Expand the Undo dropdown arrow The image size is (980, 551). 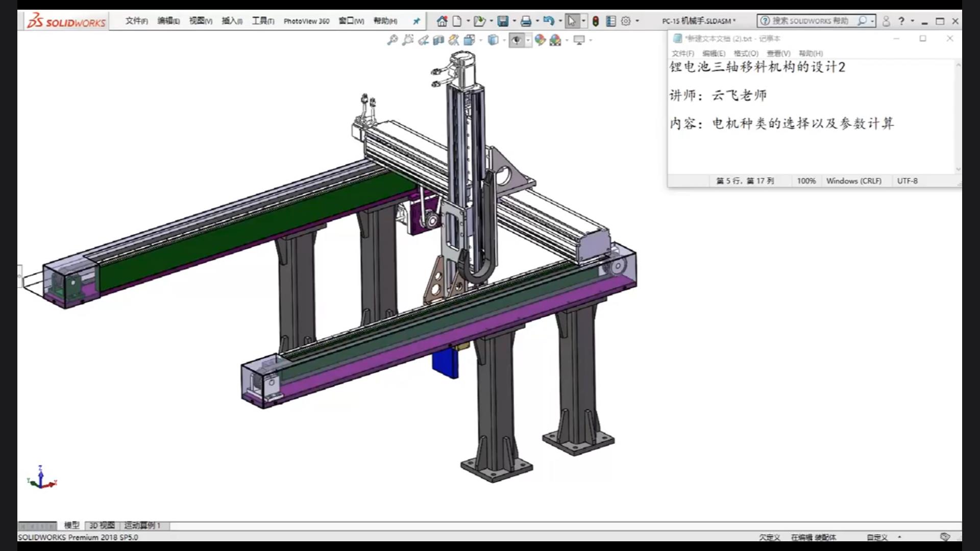tap(560, 21)
